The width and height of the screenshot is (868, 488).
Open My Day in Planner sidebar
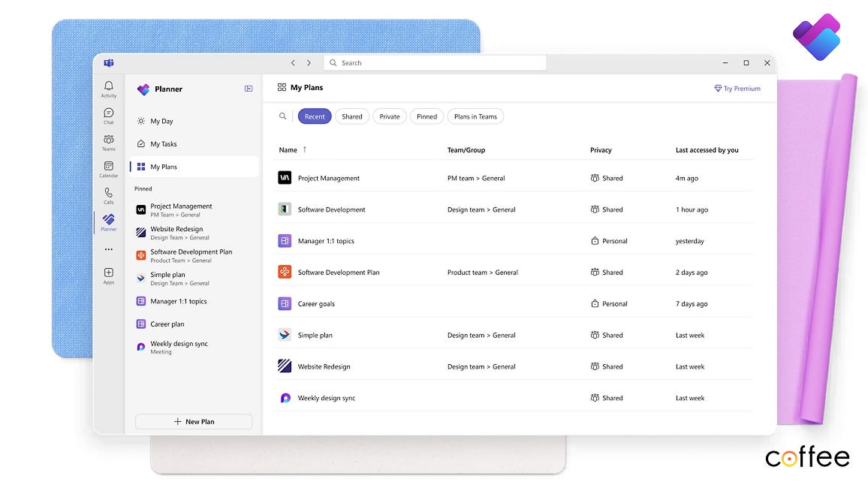pos(194,121)
